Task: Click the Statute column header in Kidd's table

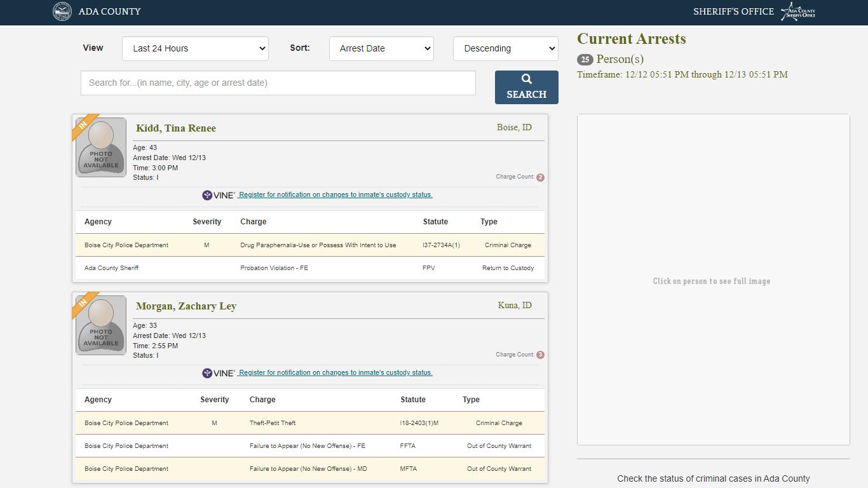Action: click(435, 222)
